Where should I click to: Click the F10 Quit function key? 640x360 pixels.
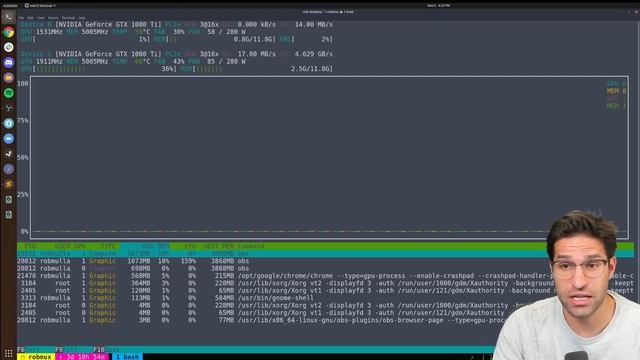click(x=107, y=350)
